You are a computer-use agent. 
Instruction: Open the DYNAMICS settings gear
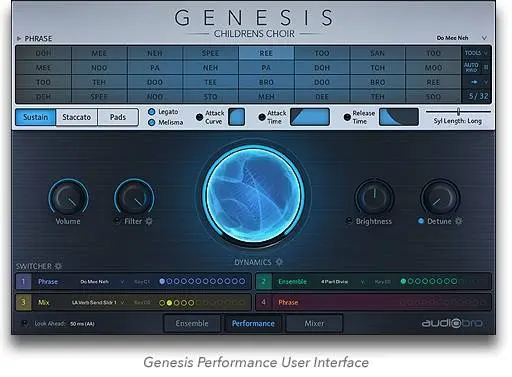(x=279, y=262)
